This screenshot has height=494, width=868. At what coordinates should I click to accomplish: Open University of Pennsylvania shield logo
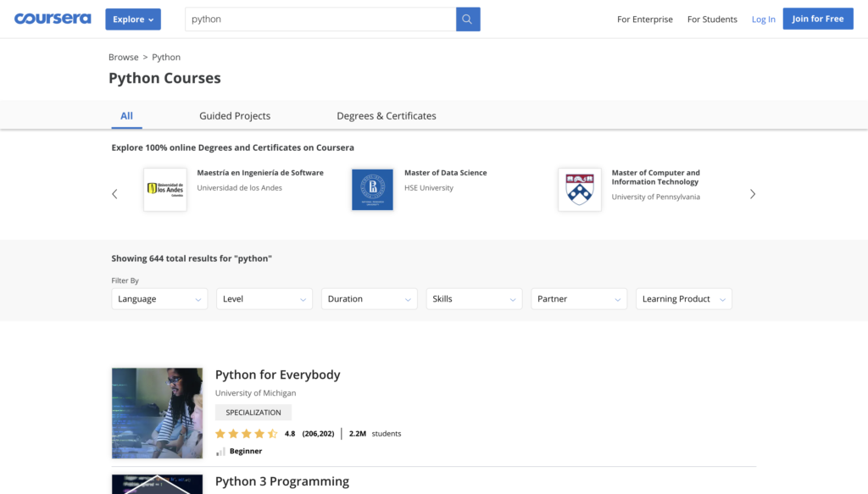tap(580, 190)
